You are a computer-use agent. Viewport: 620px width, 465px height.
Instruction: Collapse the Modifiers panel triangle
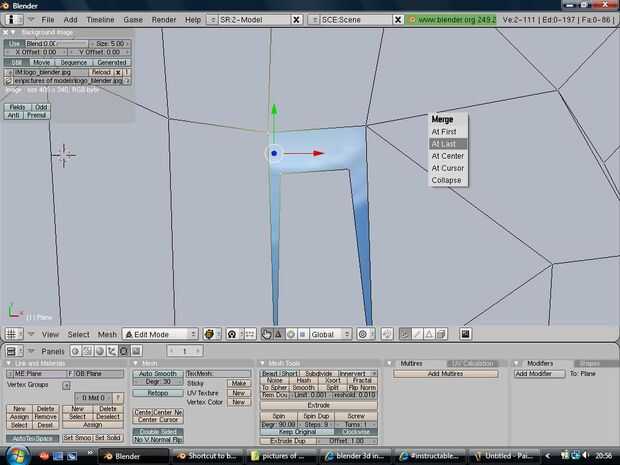click(516, 363)
